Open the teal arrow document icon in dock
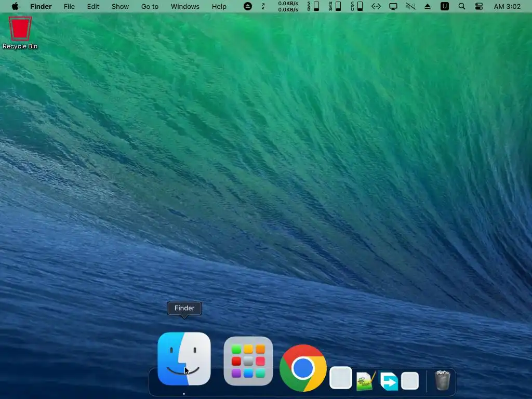This screenshot has width=532, height=399. click(x=389, y=381)
